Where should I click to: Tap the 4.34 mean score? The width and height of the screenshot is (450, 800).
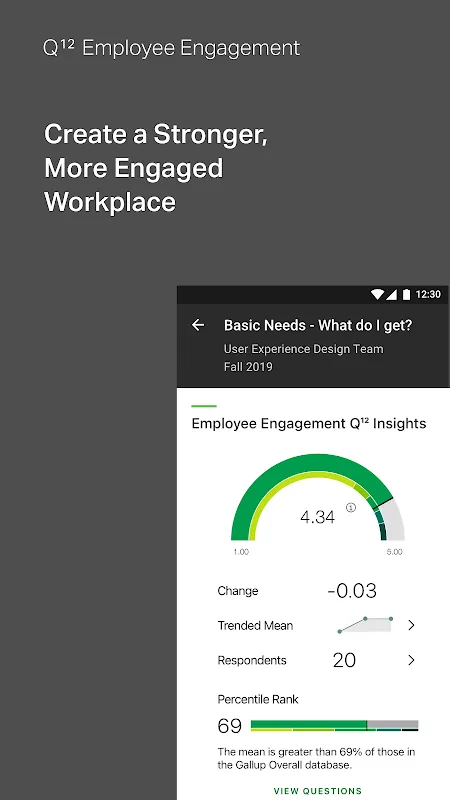point(317,517)
